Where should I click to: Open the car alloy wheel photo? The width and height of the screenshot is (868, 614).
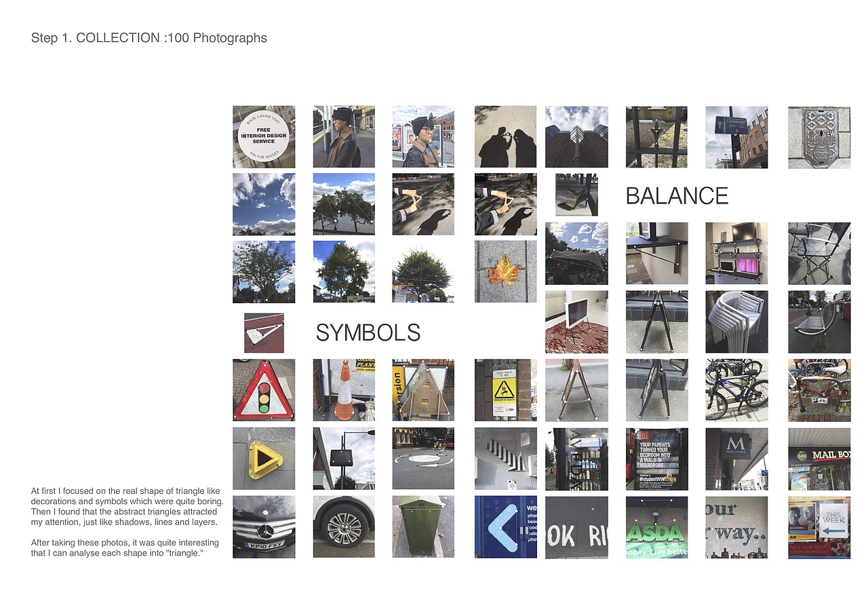coord(344,527)
